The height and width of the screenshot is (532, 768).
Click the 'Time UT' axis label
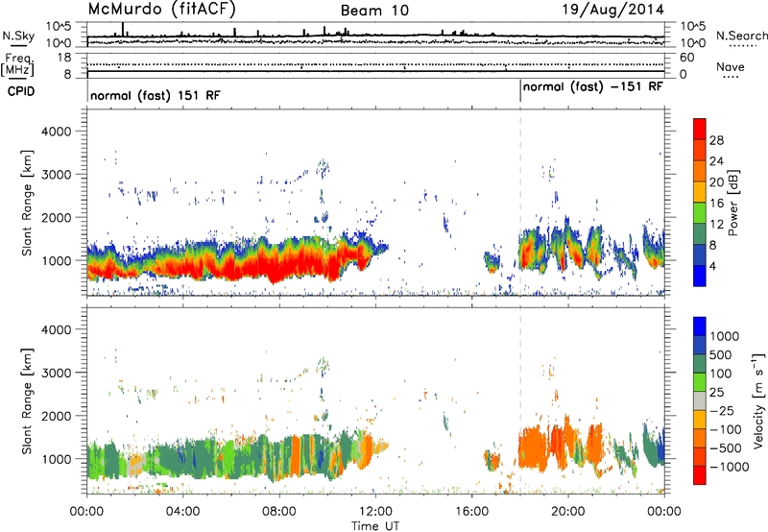click(375, 526)
